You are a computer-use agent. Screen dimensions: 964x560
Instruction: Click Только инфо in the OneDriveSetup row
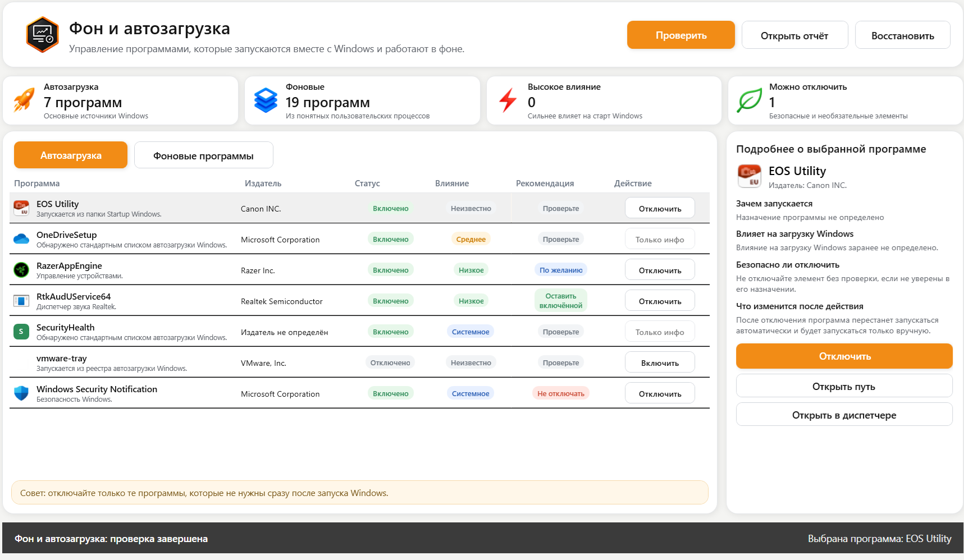click(660, 239)
